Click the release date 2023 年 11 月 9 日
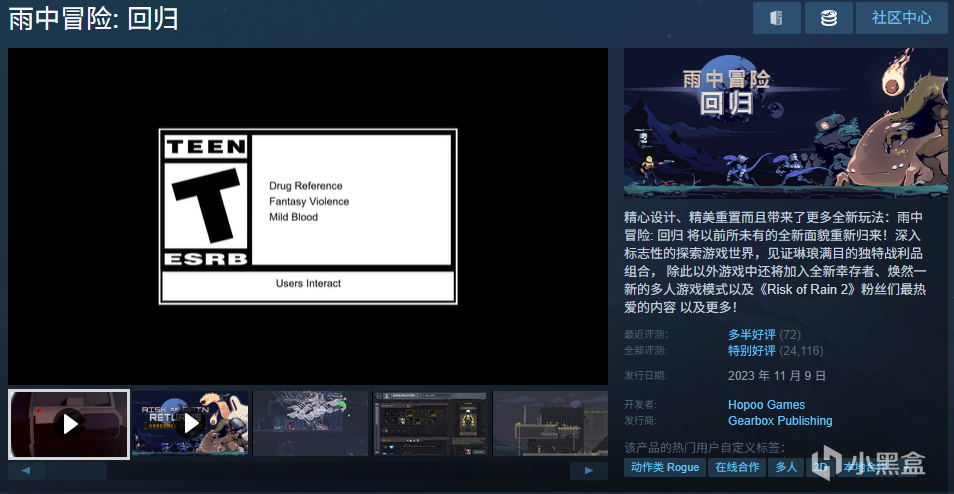954x494 pixels. click(x=777, y=375)
